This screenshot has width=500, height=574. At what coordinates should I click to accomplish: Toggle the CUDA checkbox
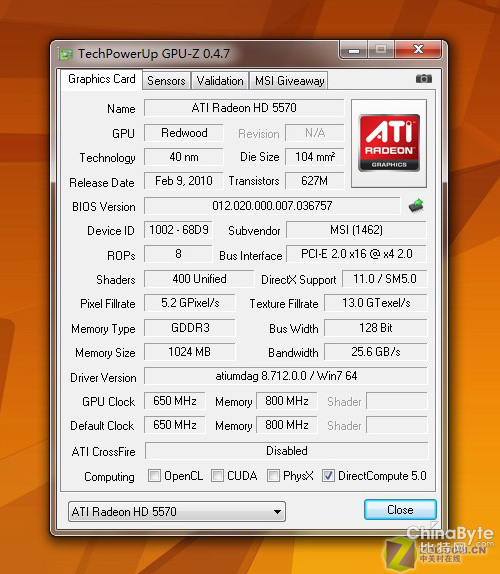tap(217, 476)
